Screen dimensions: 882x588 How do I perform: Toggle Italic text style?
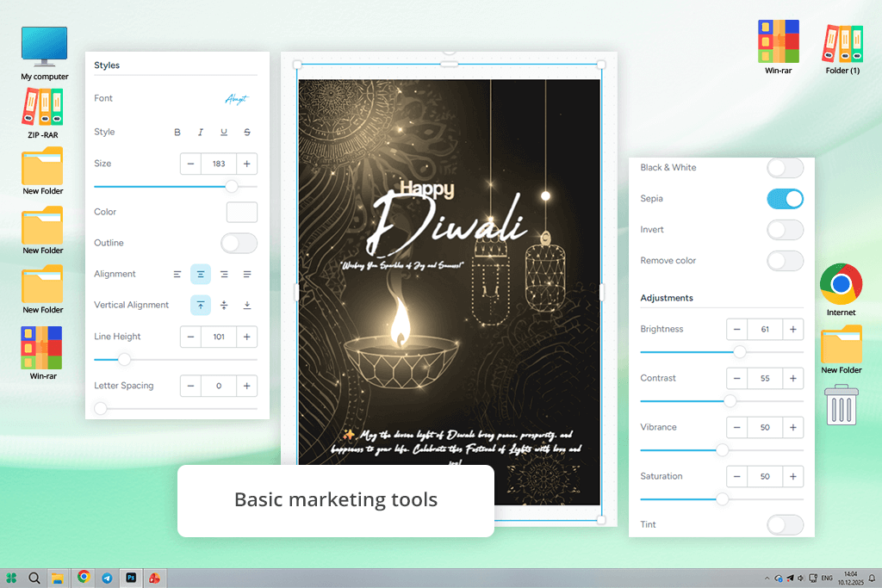tap(200, 132)
